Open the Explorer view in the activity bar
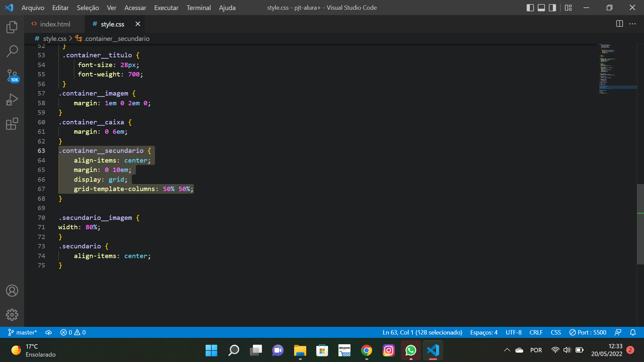644x362 pixels. [12, 27]
